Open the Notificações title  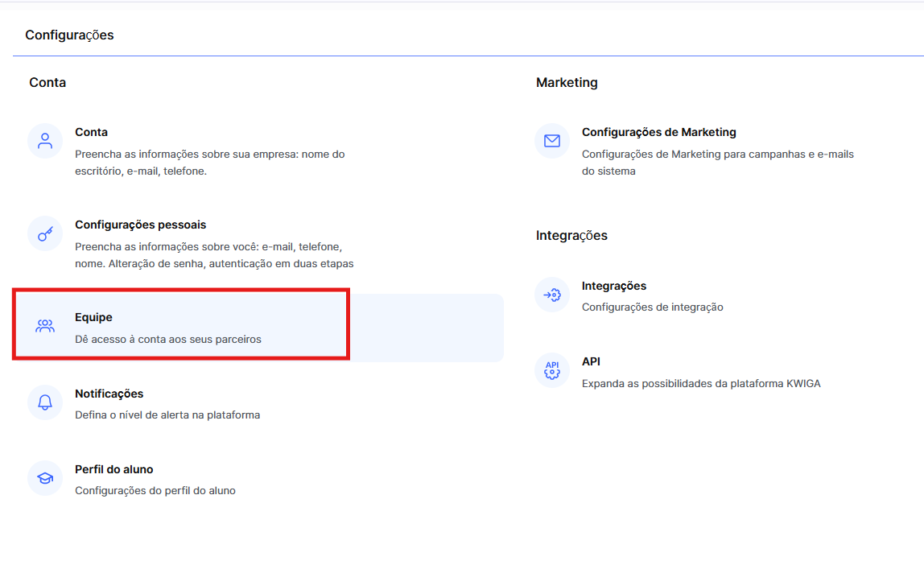coord(109,394)
